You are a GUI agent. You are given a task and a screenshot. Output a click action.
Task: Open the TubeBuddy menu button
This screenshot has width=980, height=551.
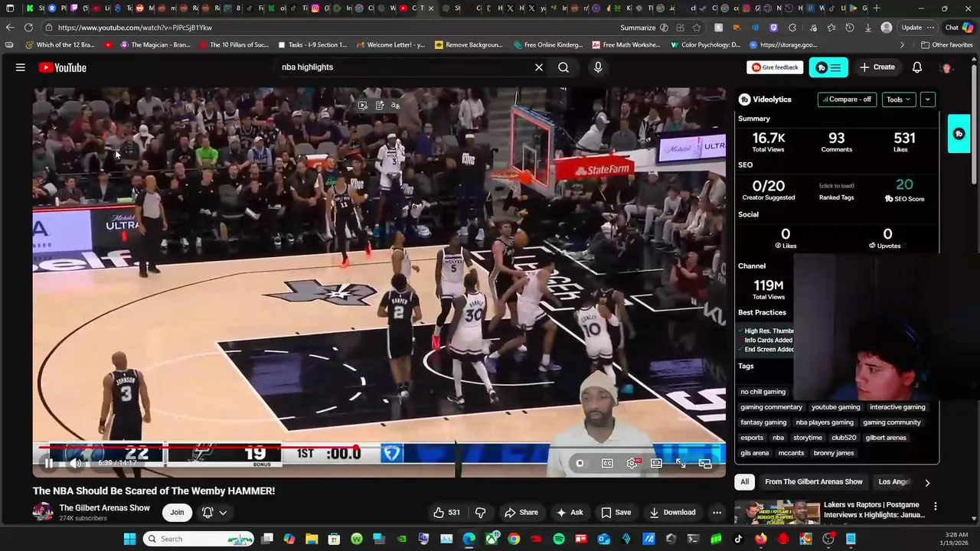pos(828,67)
